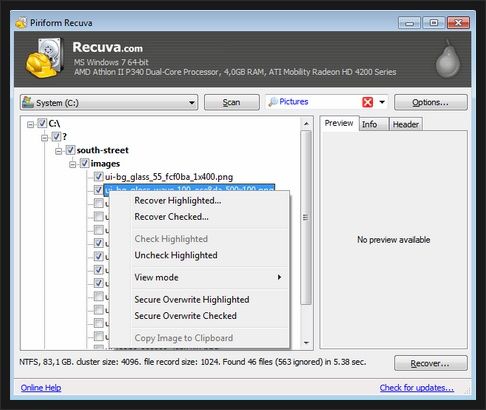Open the Online Help link

pyautogui.click(x=41, y=388)
